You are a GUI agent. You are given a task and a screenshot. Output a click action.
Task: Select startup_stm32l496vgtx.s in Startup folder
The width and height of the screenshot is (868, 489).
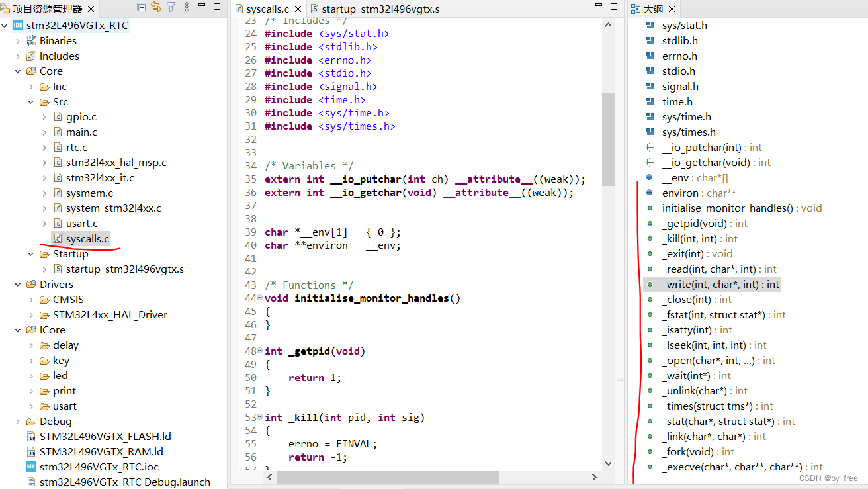point(124,269)
